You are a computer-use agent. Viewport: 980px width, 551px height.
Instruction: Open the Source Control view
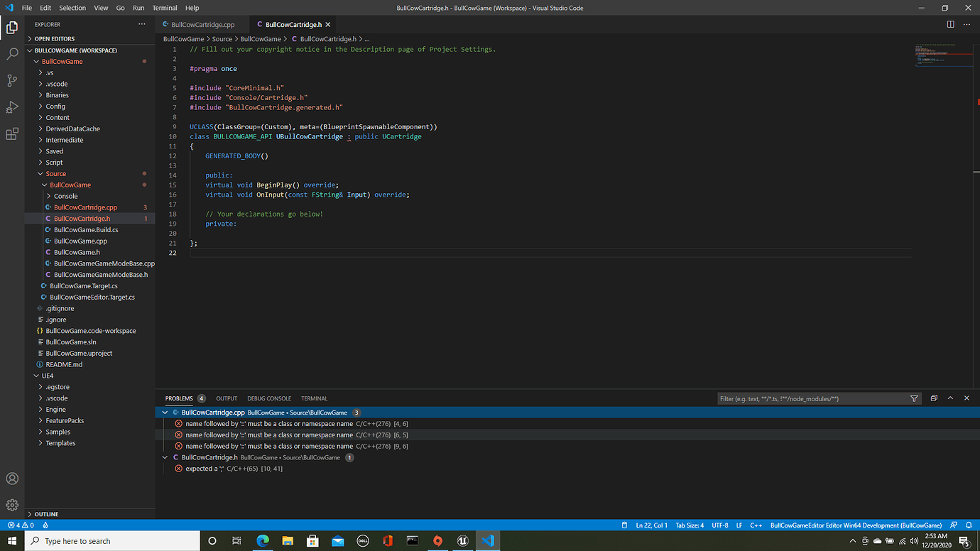tap(11, 80)
